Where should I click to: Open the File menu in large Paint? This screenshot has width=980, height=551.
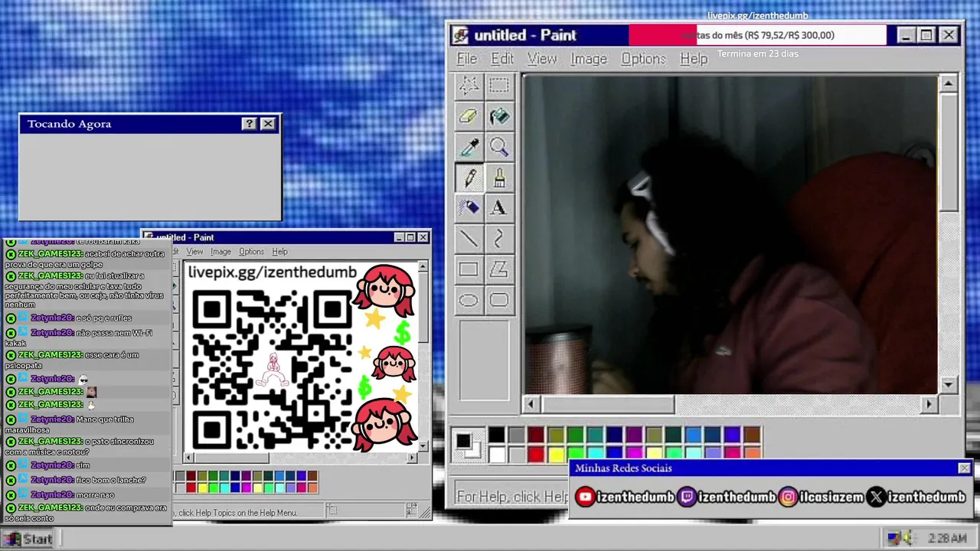pyautogui.click(x=467, y=59)
